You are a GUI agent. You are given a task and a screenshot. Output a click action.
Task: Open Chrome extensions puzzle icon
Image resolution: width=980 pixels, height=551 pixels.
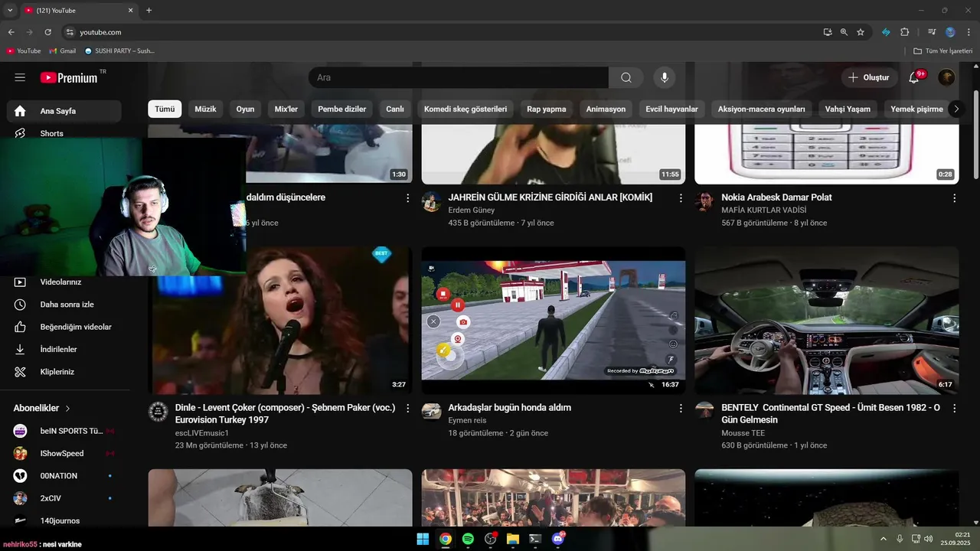pos(904,32)
